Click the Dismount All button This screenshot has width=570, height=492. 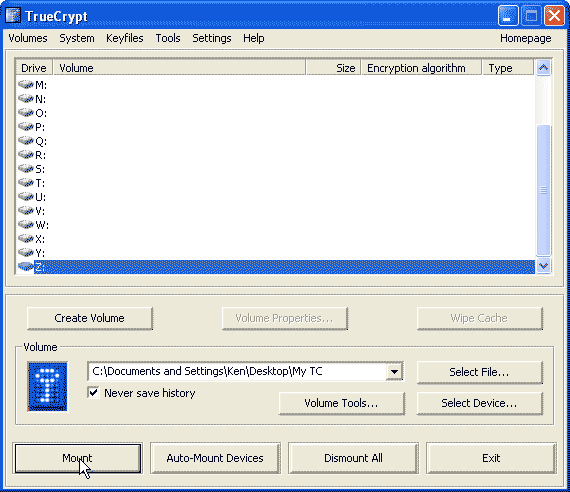[353, 458]
